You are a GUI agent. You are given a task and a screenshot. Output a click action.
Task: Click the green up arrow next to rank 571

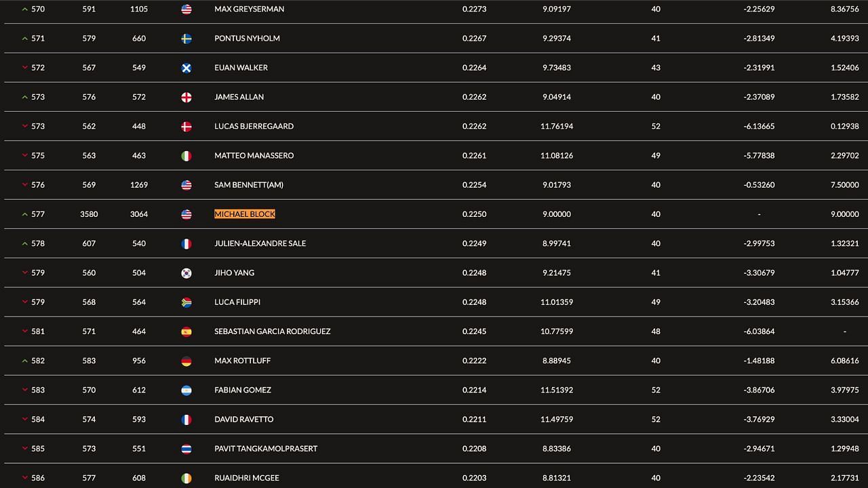point(25,39)
